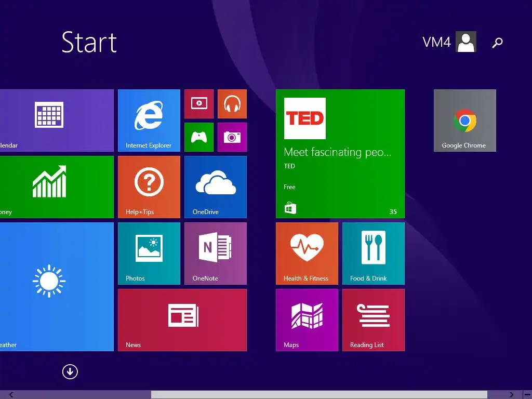Click the right scrollbar arrow
The image size is (532, 399).
[x=511, y=395]
